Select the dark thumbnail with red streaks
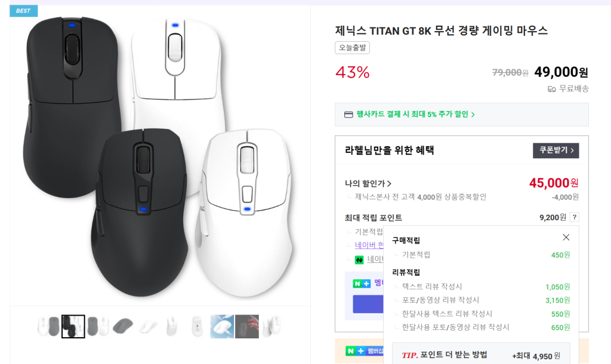 click(246, 326)
